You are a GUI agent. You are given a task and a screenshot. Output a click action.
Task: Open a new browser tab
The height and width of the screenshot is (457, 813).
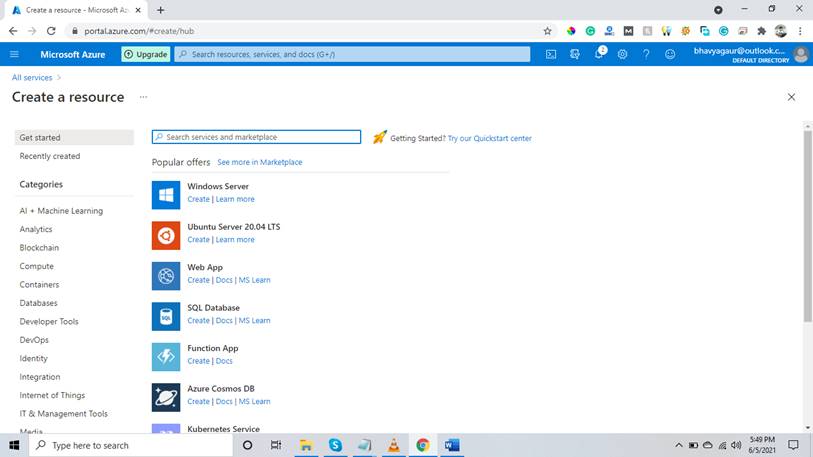(x=161, y=10)
